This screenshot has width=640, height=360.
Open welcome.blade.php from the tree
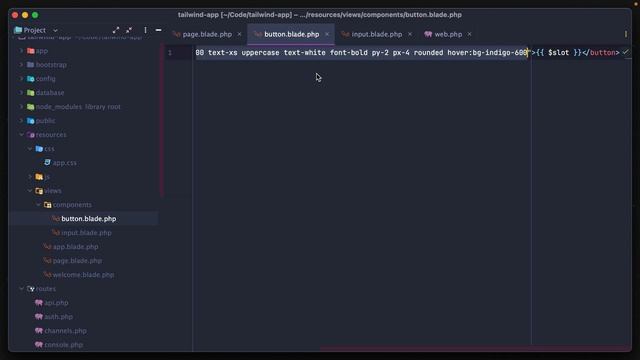tap(83, 275)
